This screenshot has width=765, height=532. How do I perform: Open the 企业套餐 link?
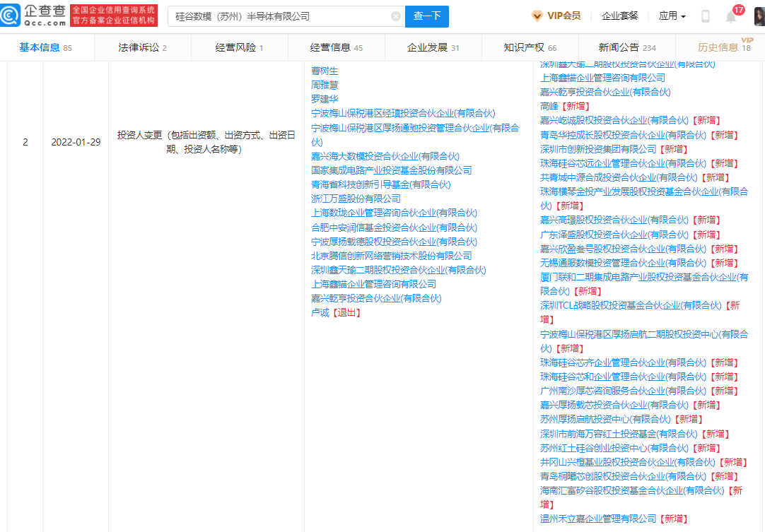pos(619,16)
